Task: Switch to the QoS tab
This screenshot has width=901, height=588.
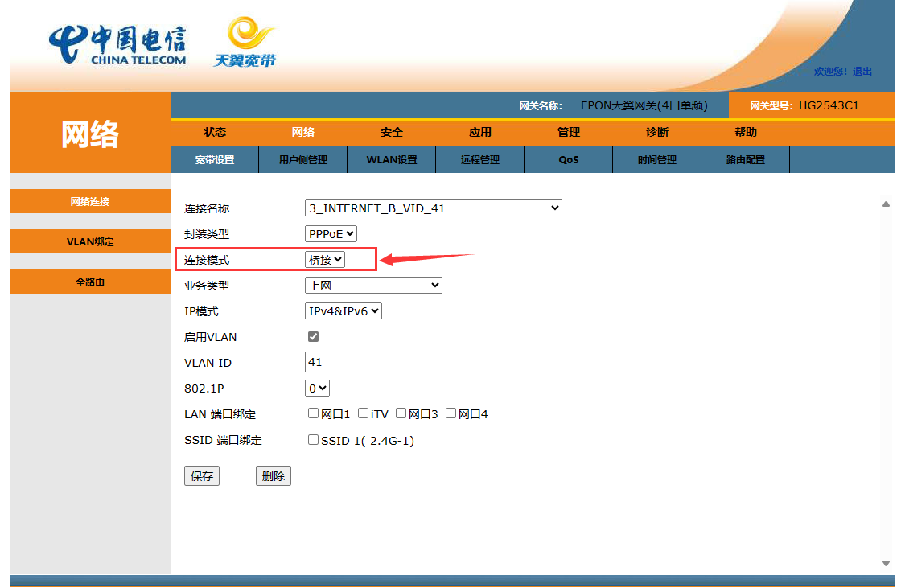Action: pos(569,160)
